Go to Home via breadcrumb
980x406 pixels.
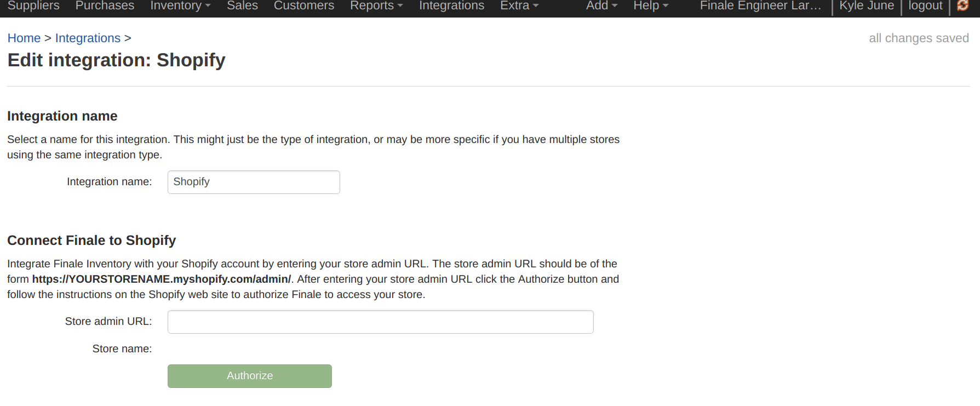(x=24, y=38)
